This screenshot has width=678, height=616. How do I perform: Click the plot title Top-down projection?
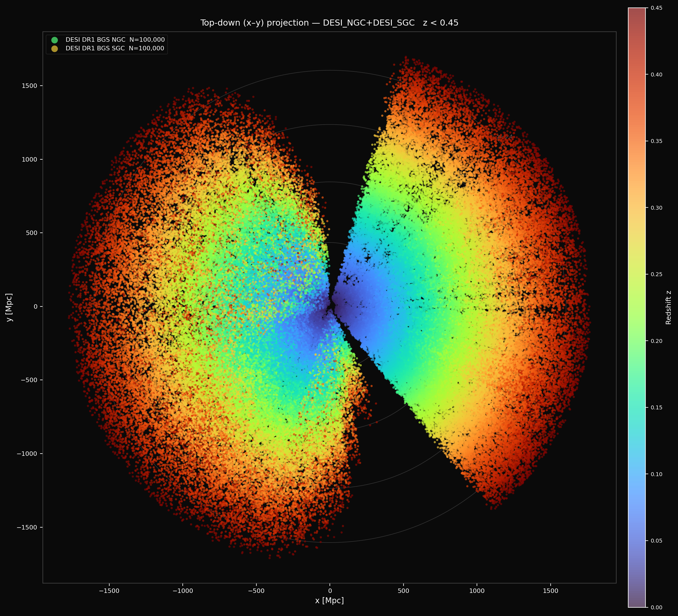click(x=329, y=23)
